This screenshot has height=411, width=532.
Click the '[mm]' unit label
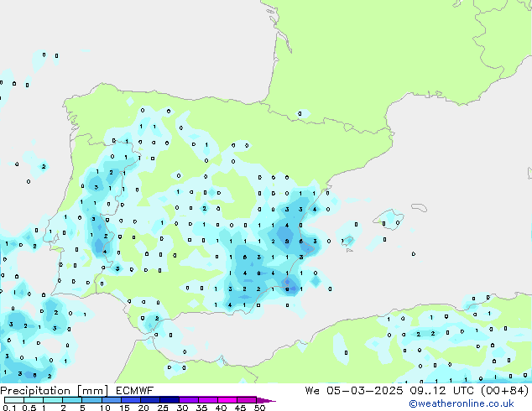[x=92, y=391]
